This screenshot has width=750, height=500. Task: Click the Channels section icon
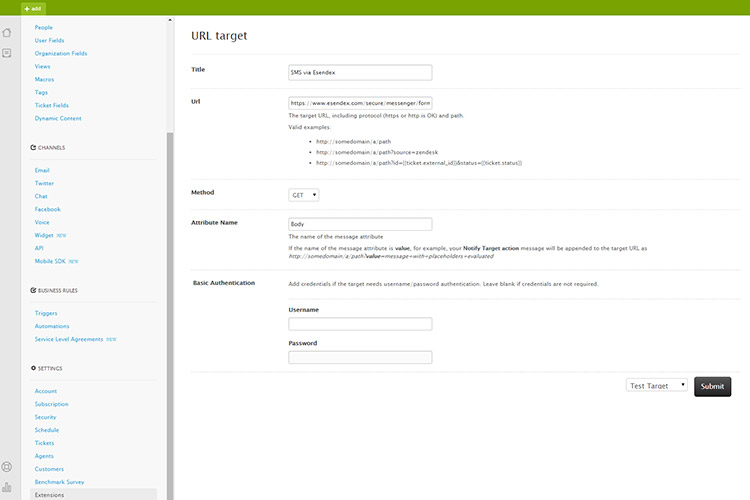point(33,147)
